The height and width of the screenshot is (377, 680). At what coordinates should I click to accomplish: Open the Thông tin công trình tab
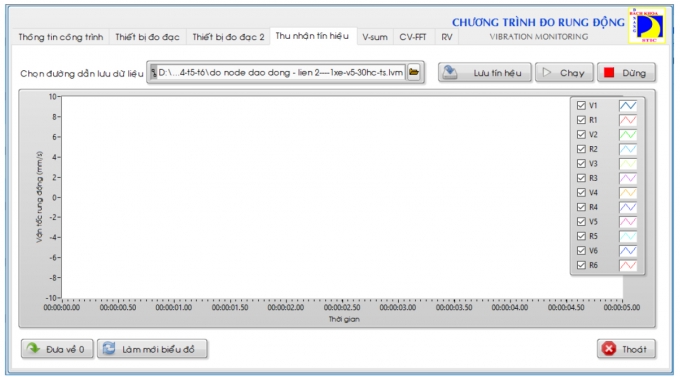coord(61,37)
